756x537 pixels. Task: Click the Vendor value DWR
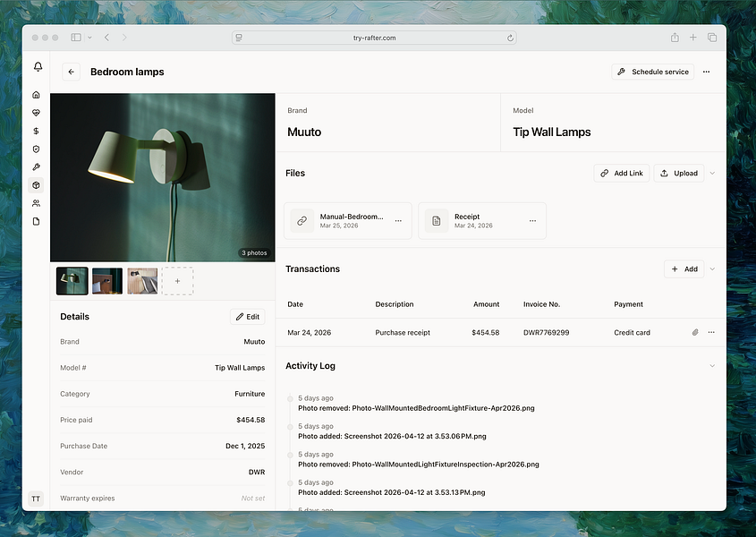click(x=257, y=473)
